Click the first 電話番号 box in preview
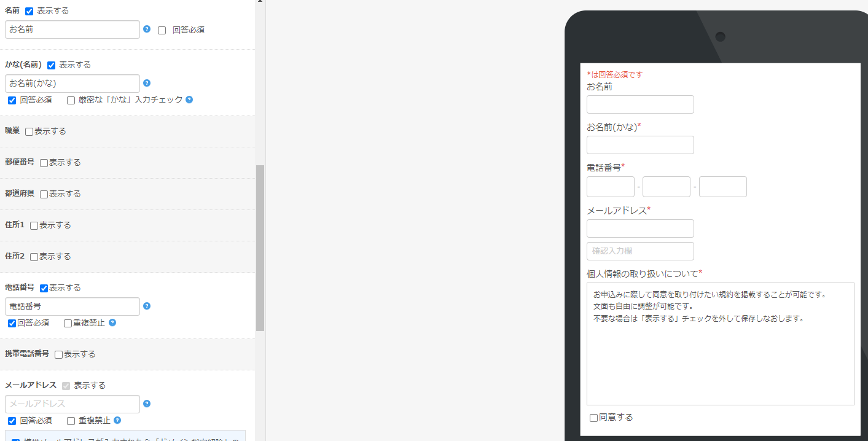 (x=610, y=187)
